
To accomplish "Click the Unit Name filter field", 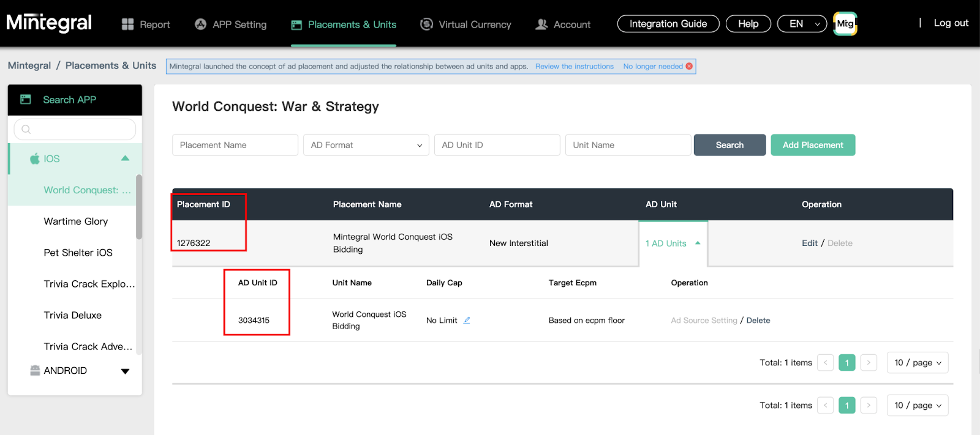I will point(628,145).
